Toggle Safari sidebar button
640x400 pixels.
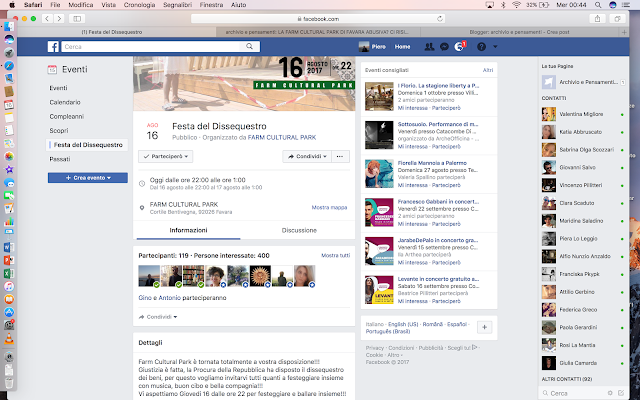[77, 19]
